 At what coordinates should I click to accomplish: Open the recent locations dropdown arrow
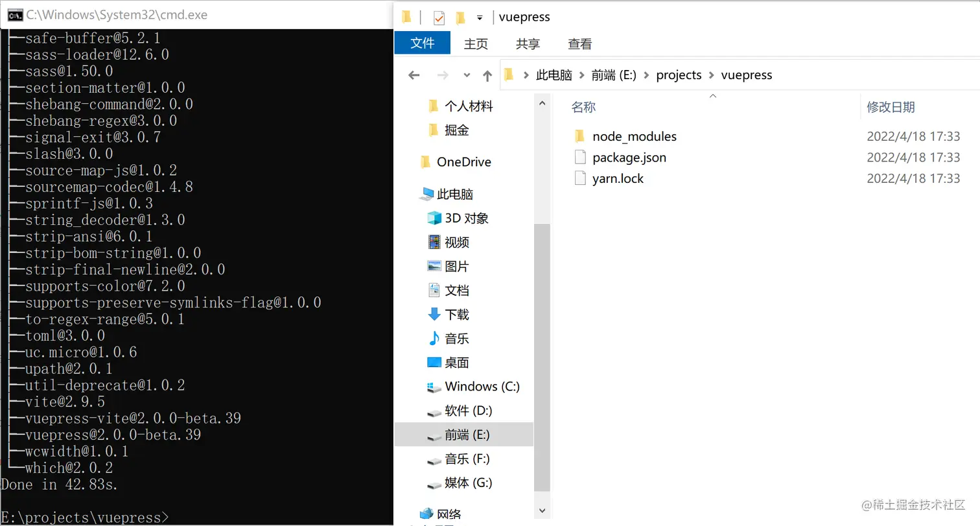[x=467, y=75]
